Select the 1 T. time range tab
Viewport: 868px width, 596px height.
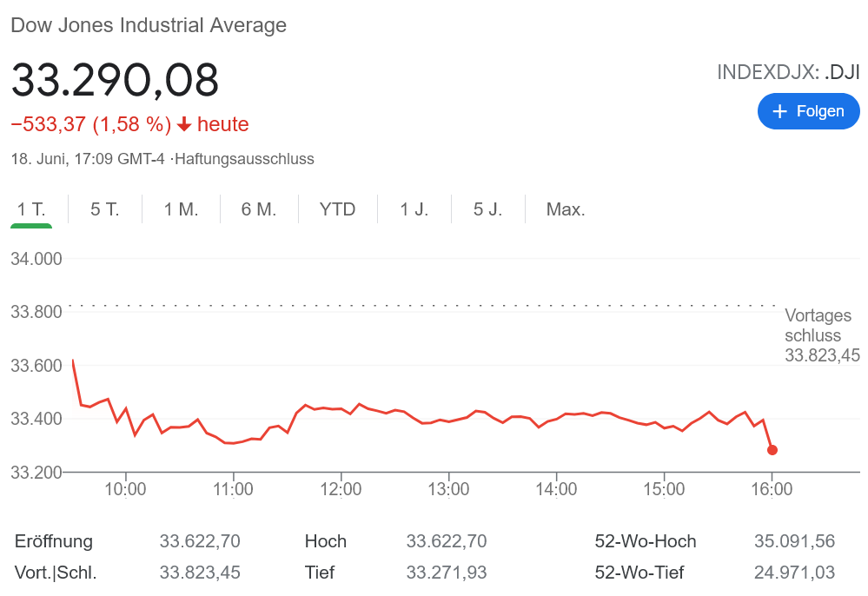(x=31, y=209)
